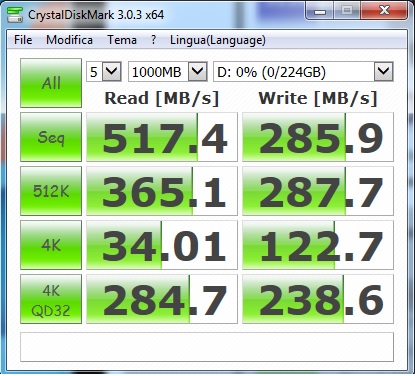Start the 512K benchmark test
The width and height of the screenshot is (415, 376).
point(51,191)
